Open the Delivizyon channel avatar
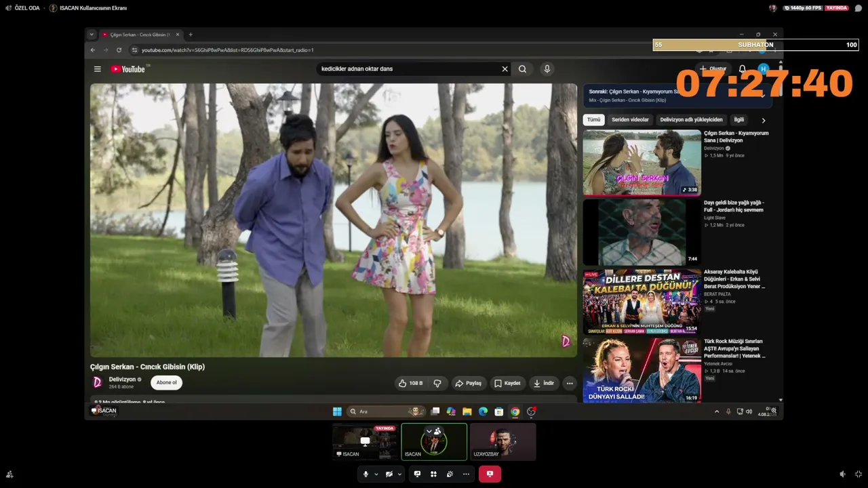The width and height of the screenshot is (868, 488). pos(97,382)
